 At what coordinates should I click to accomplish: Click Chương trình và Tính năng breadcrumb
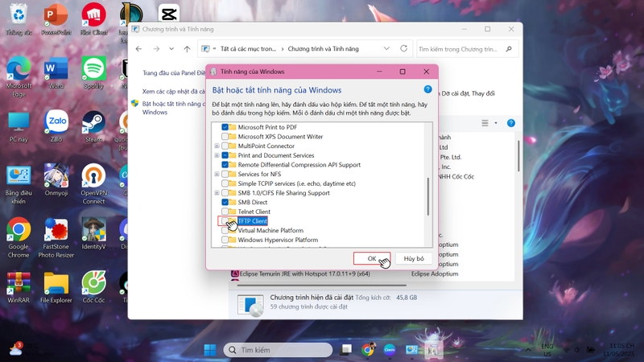pos(324,49)
